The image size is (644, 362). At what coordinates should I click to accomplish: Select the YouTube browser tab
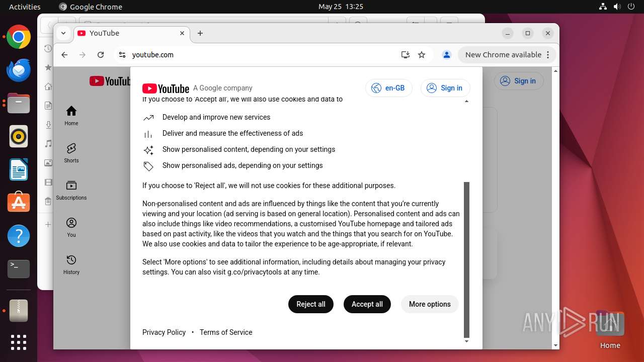point(132,33)
